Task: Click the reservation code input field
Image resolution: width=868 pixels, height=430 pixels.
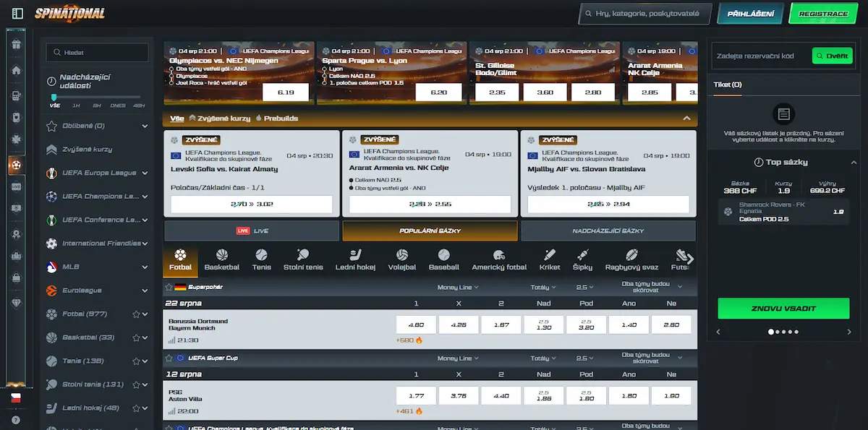Action: pos(759,56)
